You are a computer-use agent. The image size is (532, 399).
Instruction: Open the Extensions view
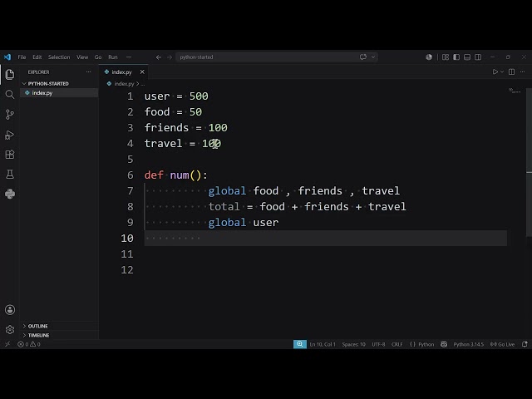click(x=10, y=155)
